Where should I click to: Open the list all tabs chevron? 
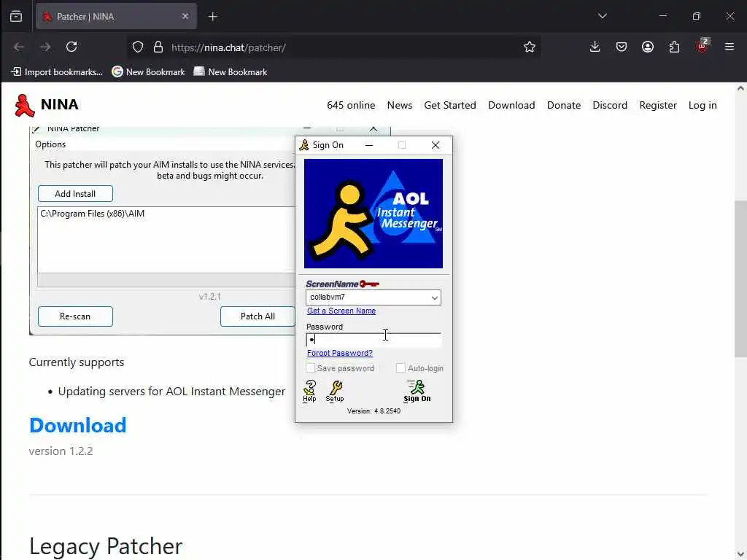coord(602,16)
